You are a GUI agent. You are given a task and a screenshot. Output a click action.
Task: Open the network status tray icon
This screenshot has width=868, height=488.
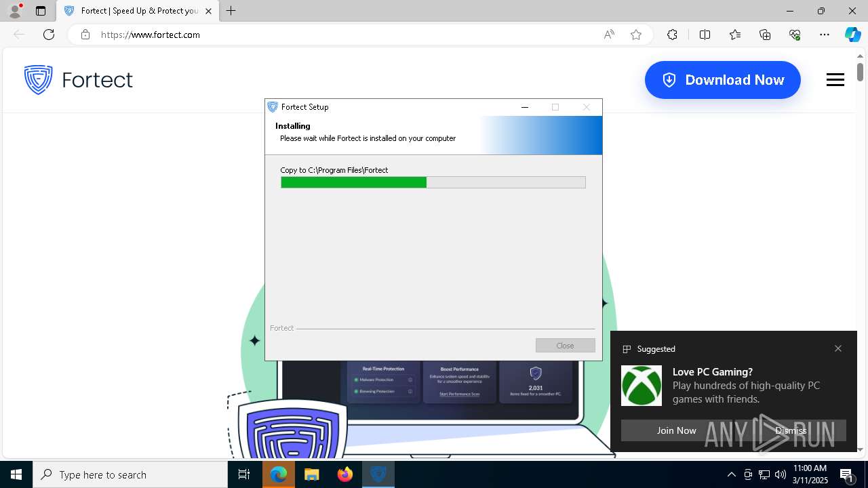click(x=764, y=474)
